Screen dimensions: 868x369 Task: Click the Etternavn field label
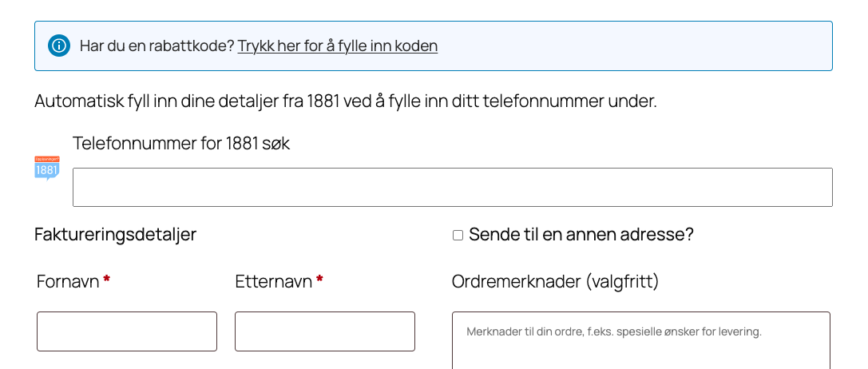point(273,281)
